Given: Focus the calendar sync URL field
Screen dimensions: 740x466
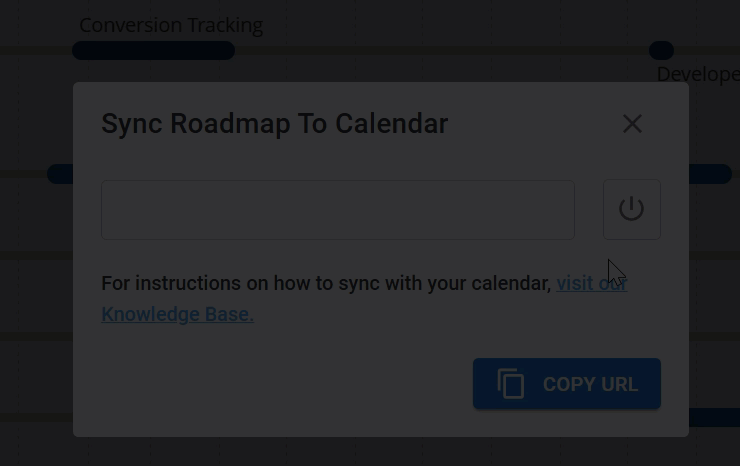Looking at the screenshot, I should [x=337, y=210].
